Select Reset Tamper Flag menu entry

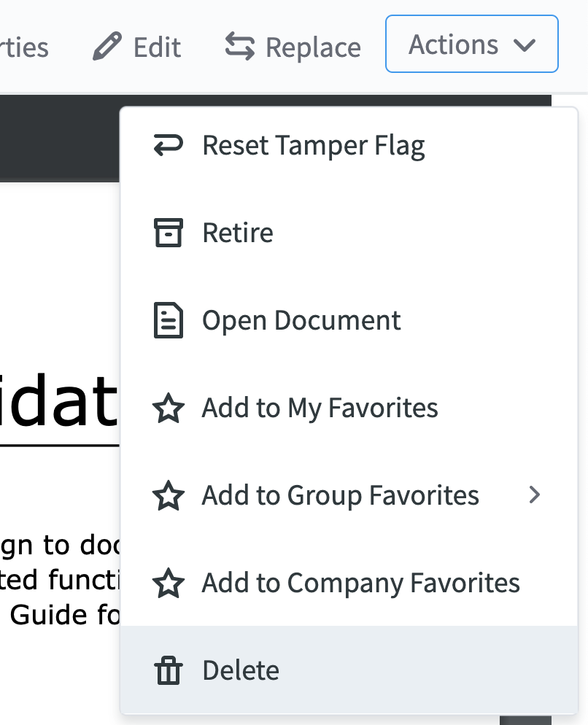point(349,145)
